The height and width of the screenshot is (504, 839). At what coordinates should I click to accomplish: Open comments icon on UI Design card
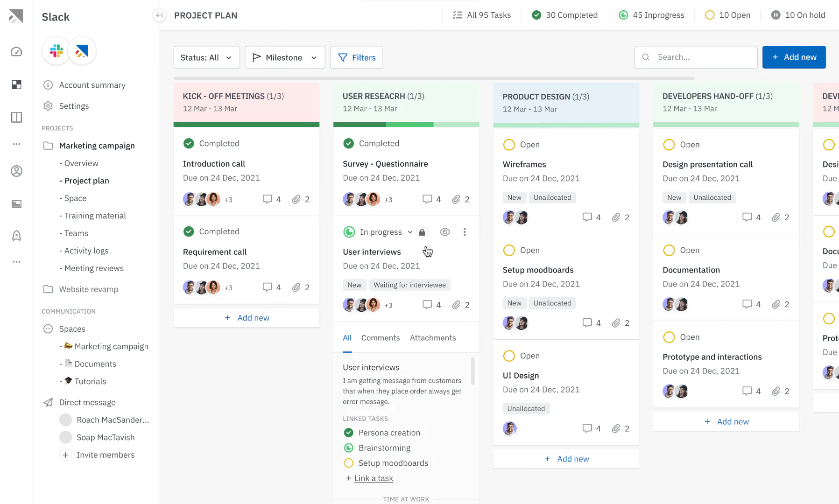[587, 428]
